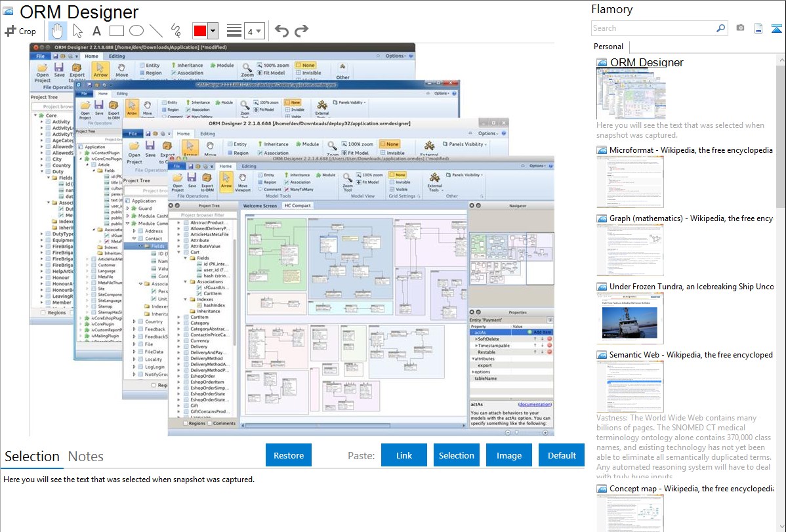
Task: Paste as Selection
Action: point(456,455)
